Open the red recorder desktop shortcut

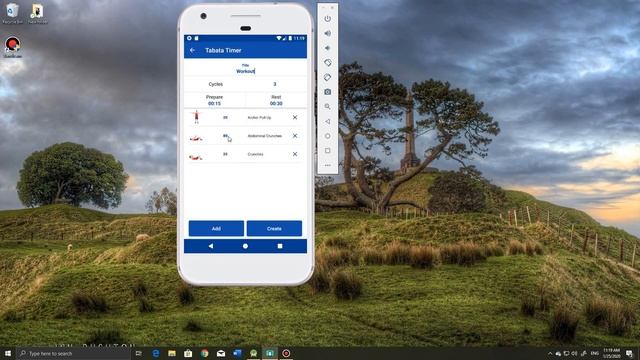tap(13, 47)
